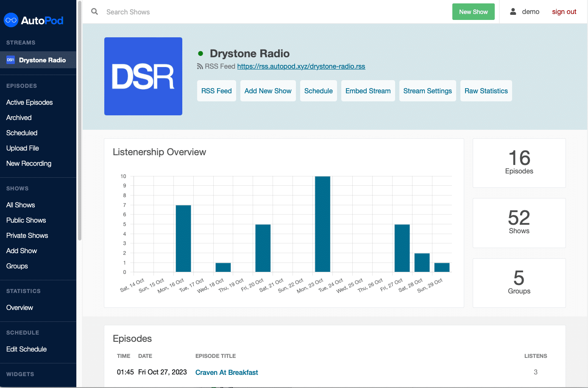The height and width of the screenshot is (388, 588).
Task: Click the 16 Episodes stat card
Action: [519, 163]
